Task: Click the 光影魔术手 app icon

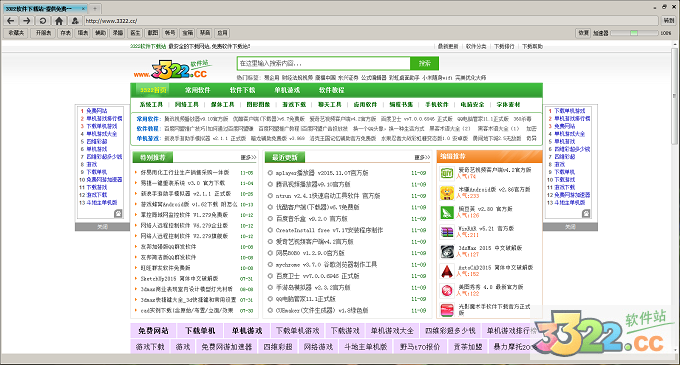Action: (x=447, y=310)
